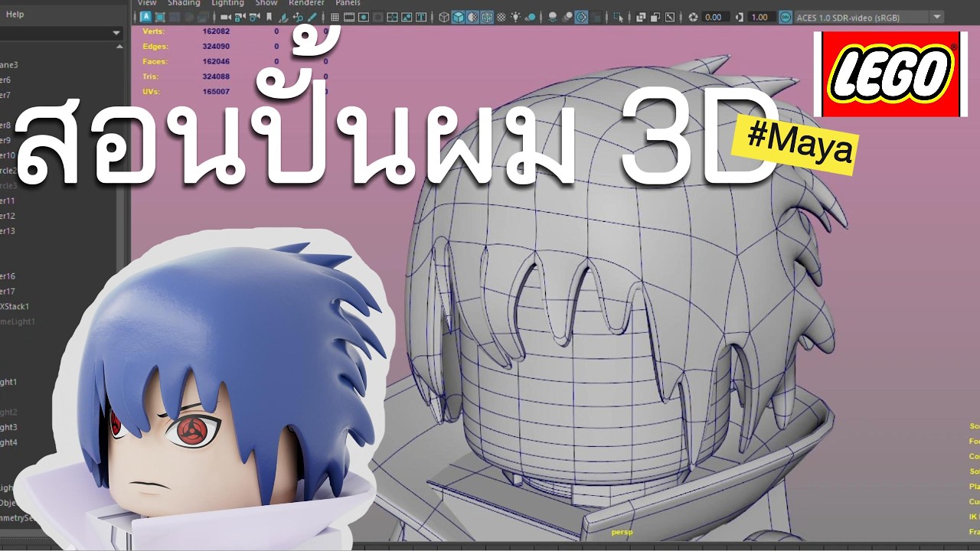Viewport: 980px width, 551px height.
Task: Click the image plane icon
Action: click(x=283, y=17)
